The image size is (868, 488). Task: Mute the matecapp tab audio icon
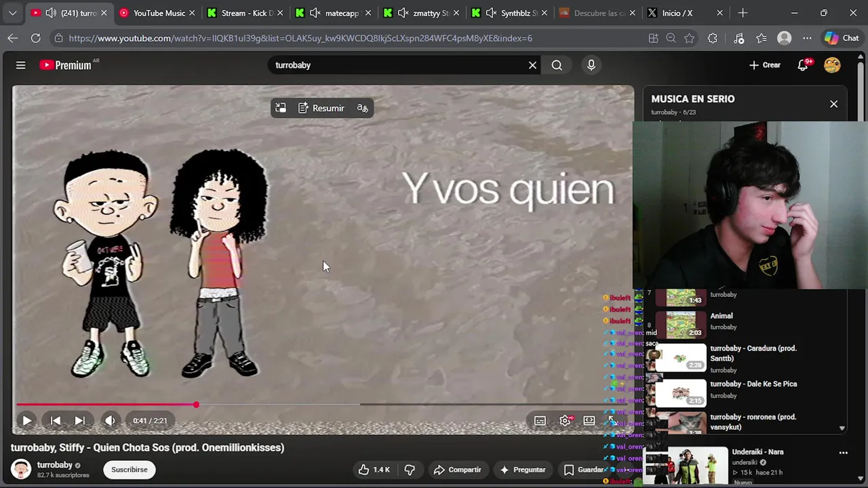point(315,13)
